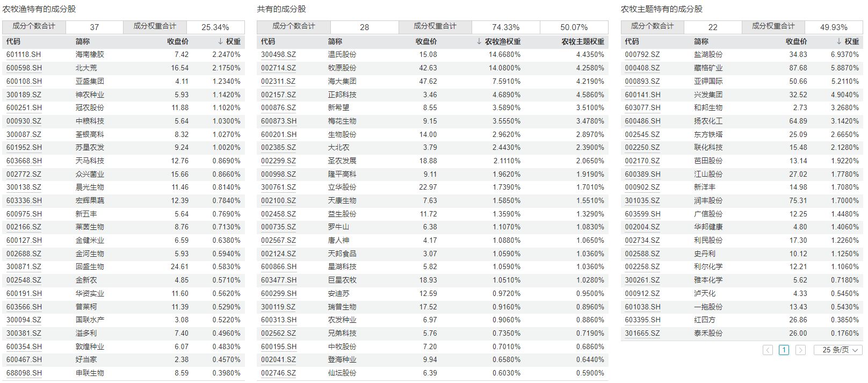Open stock code 002714.SZ
Image resolution: width=868 pixels, height=383 pixels.
point(278,68)
